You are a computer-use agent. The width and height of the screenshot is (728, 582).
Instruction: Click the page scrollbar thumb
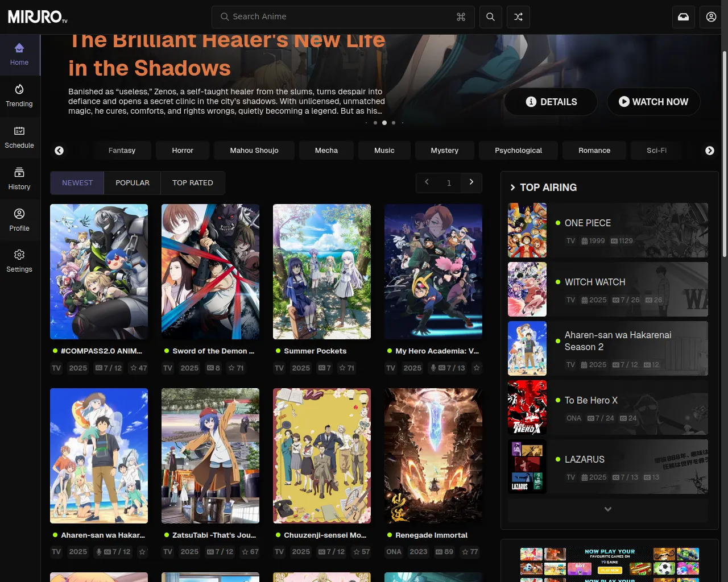point(725,153)
